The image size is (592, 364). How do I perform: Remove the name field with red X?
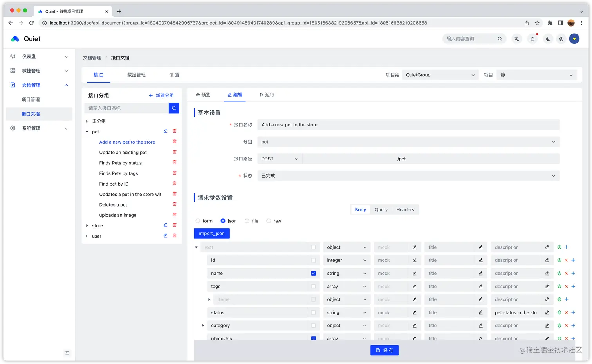click(x=566, y=273)
